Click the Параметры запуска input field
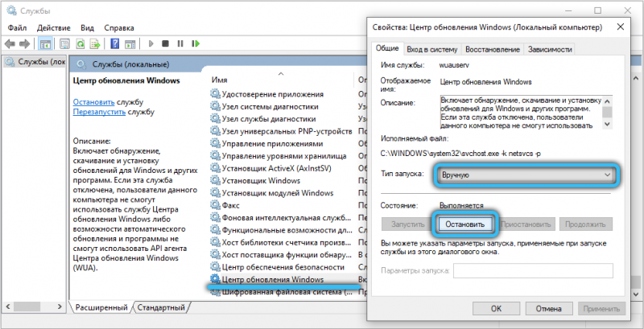The height and width of the screenshot is (329, 644). (533, 271)
